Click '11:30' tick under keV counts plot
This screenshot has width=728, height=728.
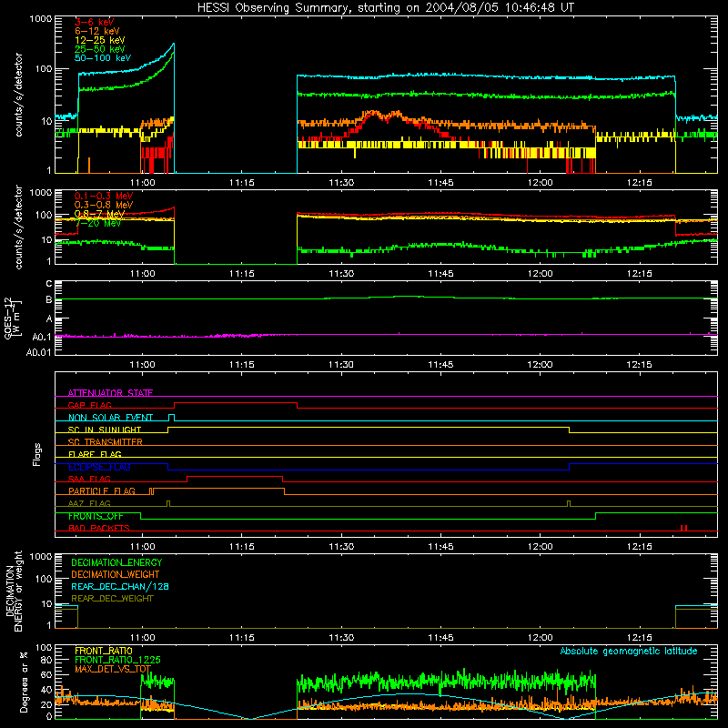tap(341, 183)
